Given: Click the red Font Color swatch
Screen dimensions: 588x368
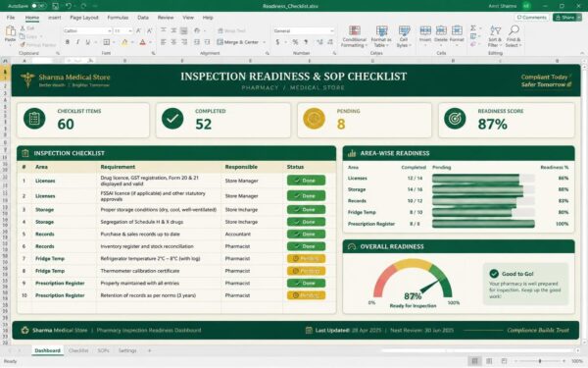Looking at the screenshot, I should pos(142,42).
